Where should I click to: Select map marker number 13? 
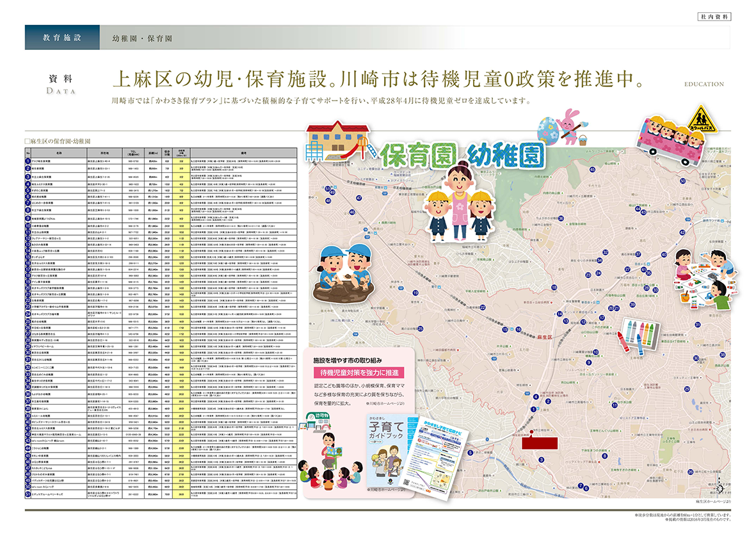click(x=566, y=321)
